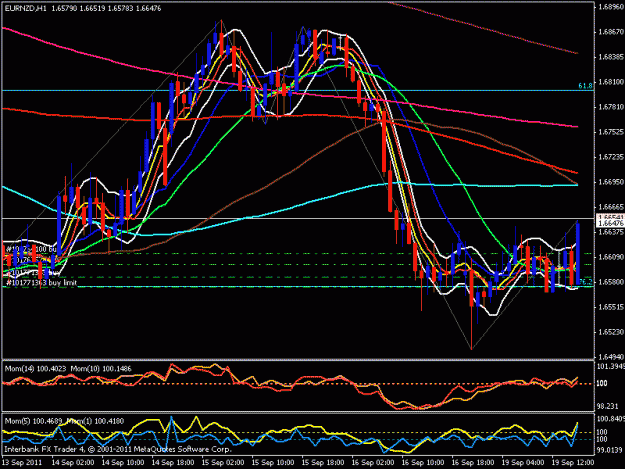Select the 1.68670 price axis label
The height and width of the screenshot is (469, 625).
(611, 32)
